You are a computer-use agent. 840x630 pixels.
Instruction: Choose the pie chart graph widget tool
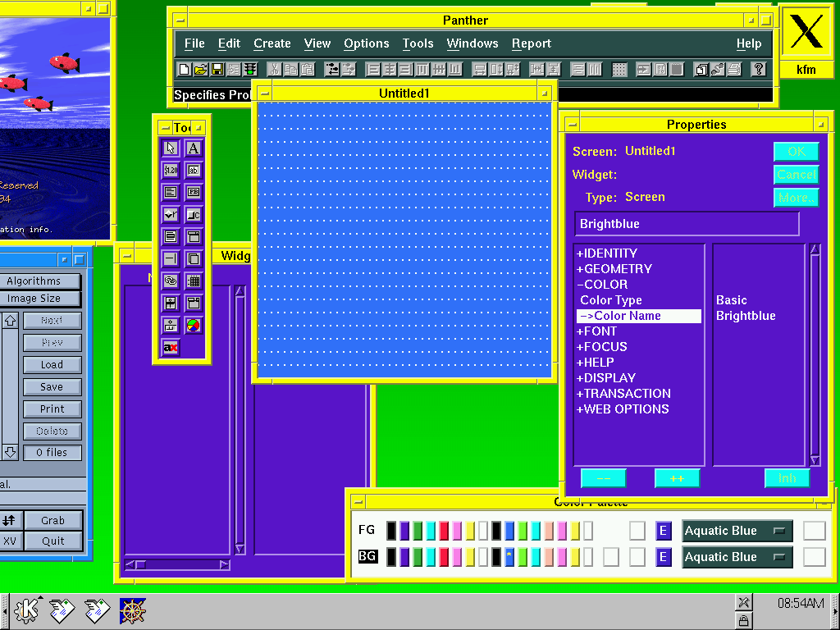(193, 326)
